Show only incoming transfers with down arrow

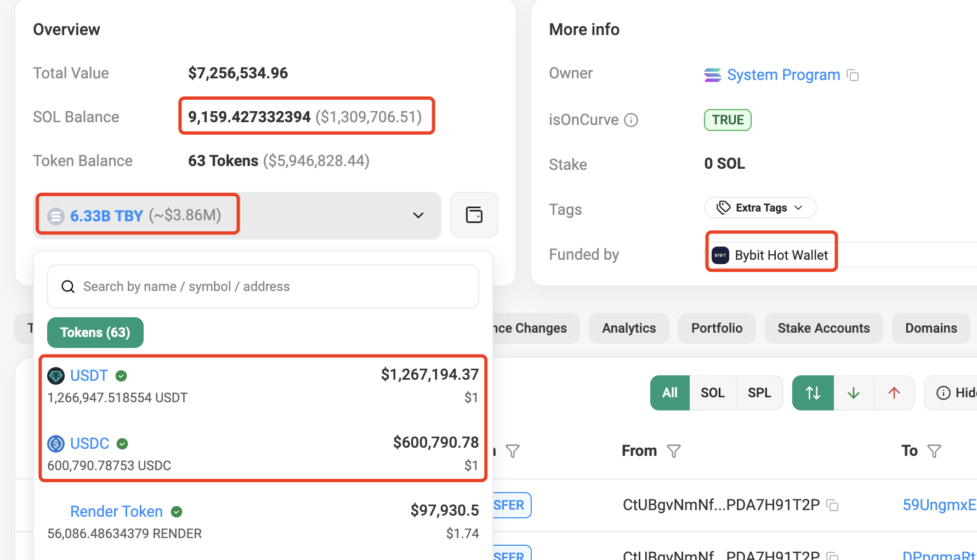tap(853, 393)
